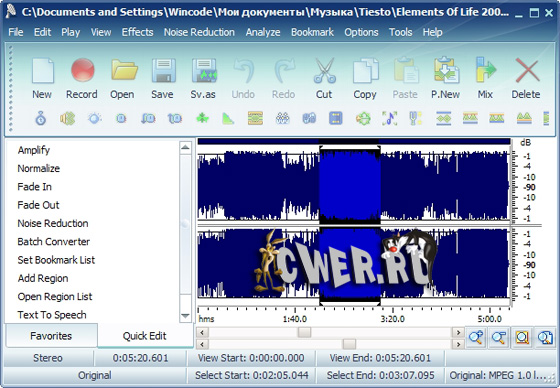
Task: Click the Copy toolbar icon
Action: (x=365, y=79)
